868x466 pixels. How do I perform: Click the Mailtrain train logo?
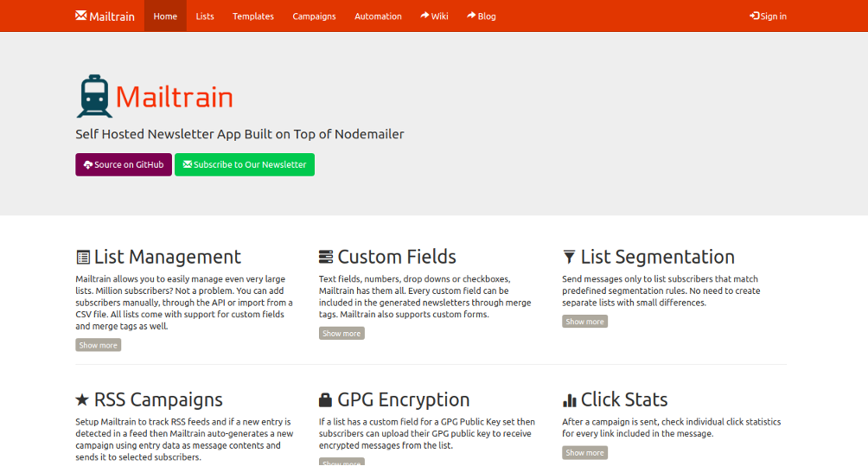click(x=94, y=96)
